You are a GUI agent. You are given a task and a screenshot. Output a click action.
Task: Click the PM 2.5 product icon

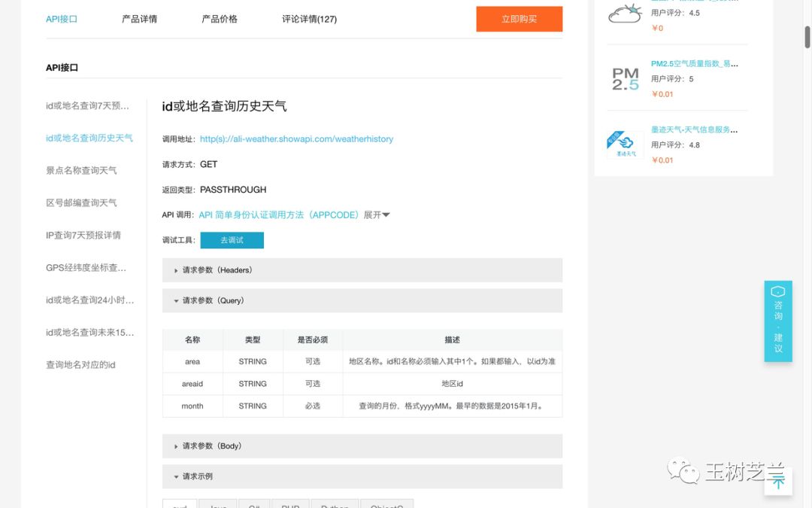click(x=625, y=79)
